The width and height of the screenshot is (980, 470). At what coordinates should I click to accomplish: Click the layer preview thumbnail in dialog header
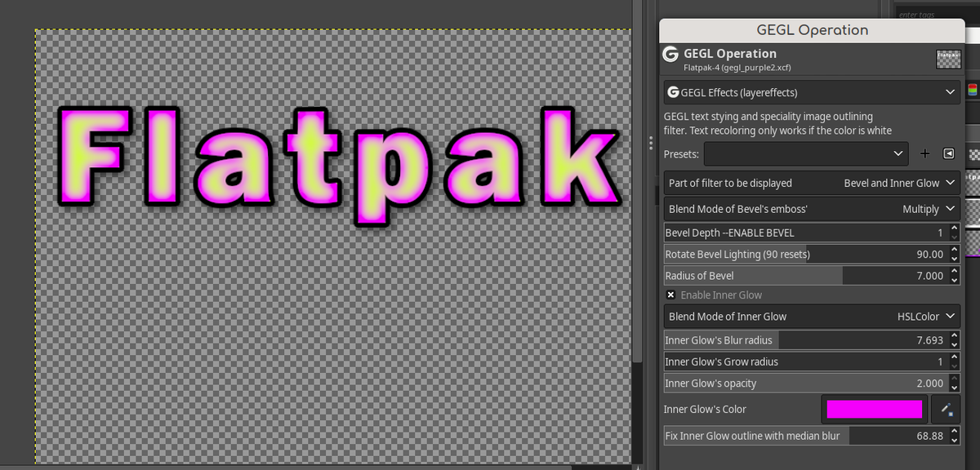(947, 60)
